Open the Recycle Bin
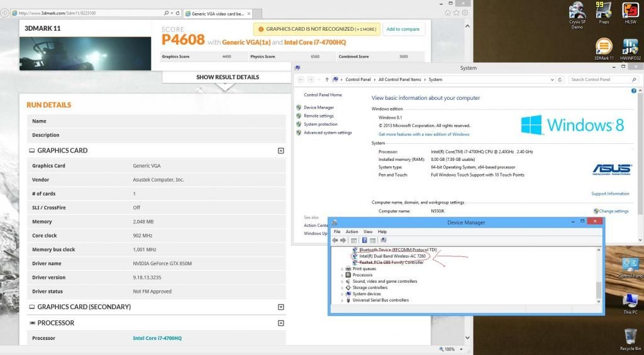The image size is (644, 355). point(630,337)
